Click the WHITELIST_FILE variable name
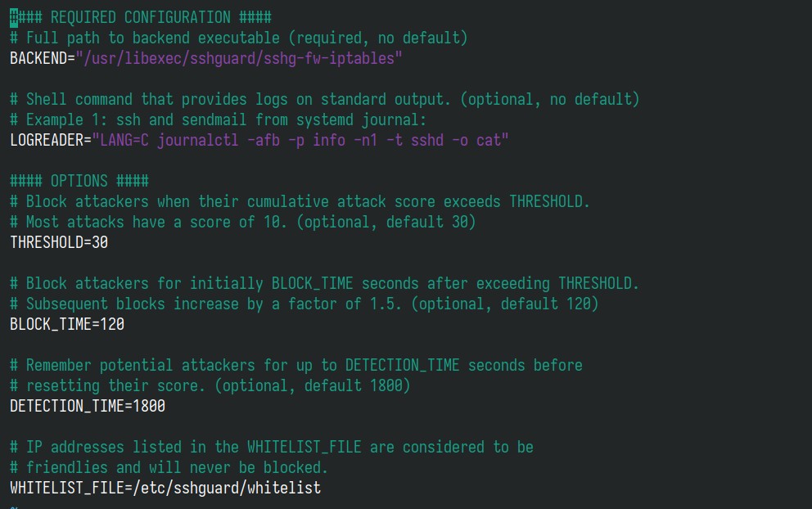The image size is (812, 509). click(67, 487)
